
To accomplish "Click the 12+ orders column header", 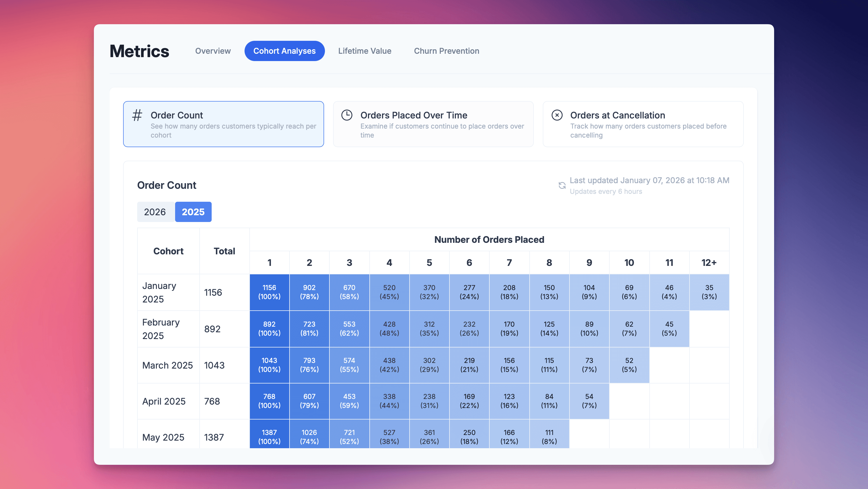I will [709, 263].
